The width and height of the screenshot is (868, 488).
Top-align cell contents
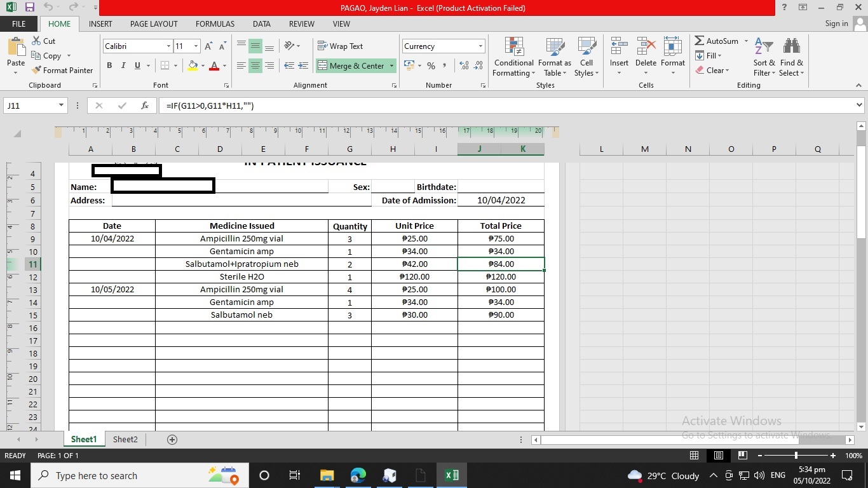[241, 46]
